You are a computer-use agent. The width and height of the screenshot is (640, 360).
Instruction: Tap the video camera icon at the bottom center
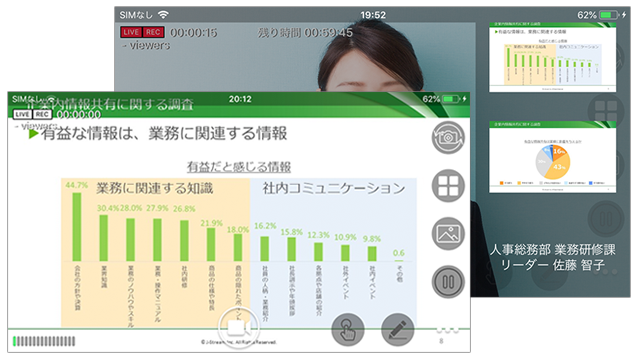[239, 327]
